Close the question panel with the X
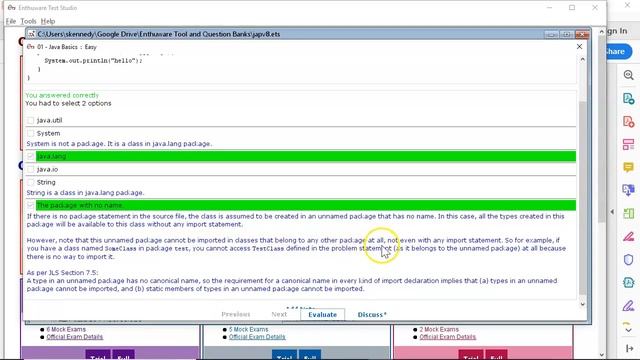This screenshot has width=640, height=360. pyautogui.click(x=579, y=47)
